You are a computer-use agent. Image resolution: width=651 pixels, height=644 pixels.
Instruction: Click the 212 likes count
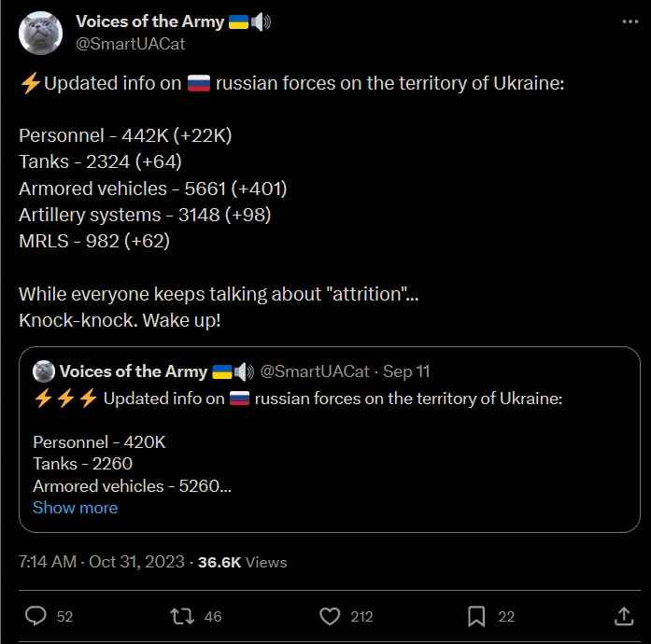(x=361, y=616)
